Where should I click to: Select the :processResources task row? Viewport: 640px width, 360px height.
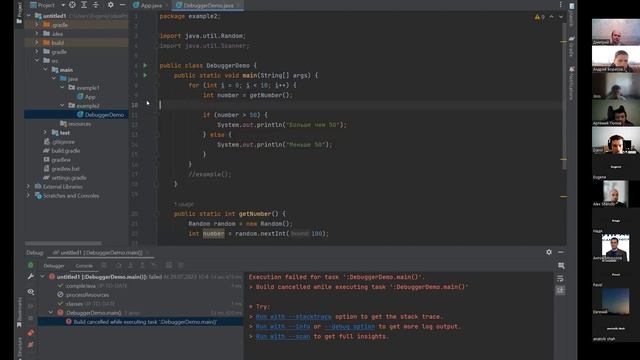pyautogui.click(x=140, y=295)
